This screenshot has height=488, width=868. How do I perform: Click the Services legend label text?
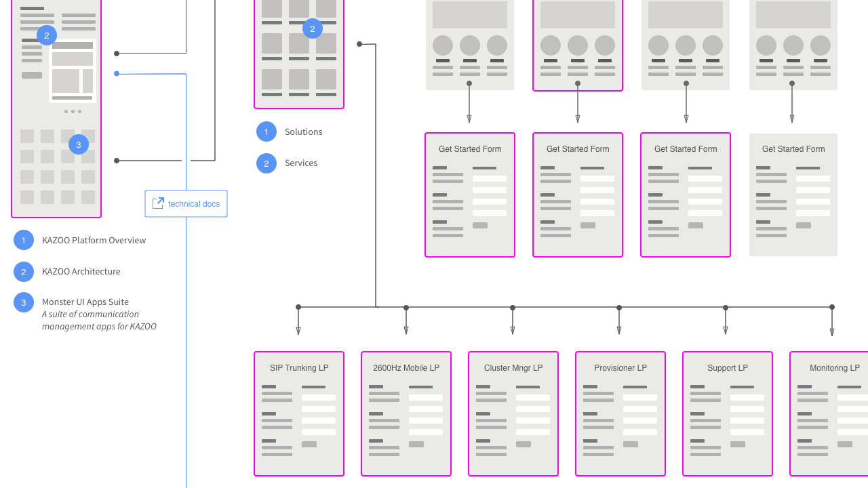click(x=301, y=163)
